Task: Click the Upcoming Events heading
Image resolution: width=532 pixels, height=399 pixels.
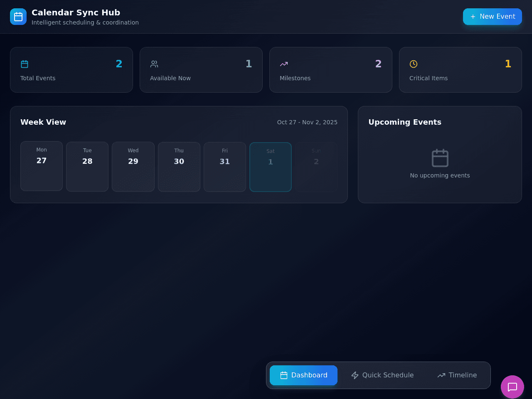Action: (405, 122)
